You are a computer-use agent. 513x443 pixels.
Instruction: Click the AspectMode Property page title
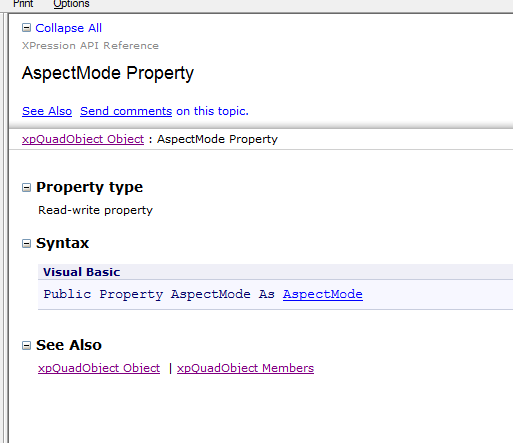pyautogui.click(x=108, y=73)
